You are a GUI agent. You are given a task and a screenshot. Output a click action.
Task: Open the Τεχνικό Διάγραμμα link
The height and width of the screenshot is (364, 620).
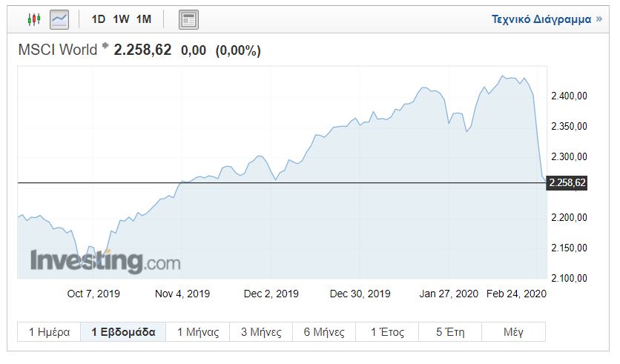pyautogui.click(x=541, y=19)
